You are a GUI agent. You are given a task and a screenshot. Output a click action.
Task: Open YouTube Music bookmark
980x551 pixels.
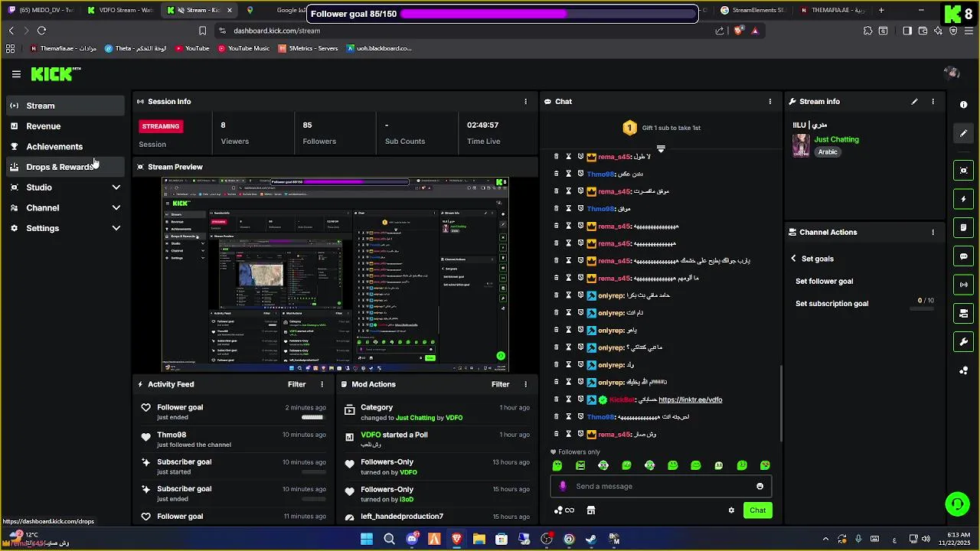point(243,48)
